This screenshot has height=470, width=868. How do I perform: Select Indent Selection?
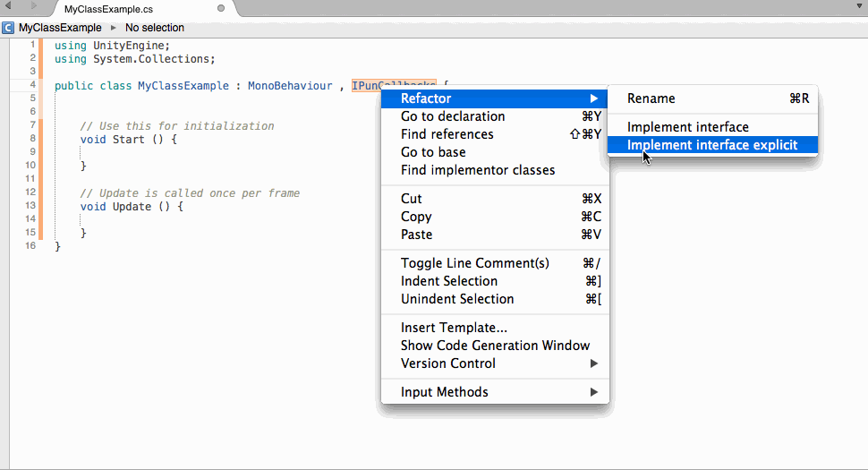[x=495, y=281]
